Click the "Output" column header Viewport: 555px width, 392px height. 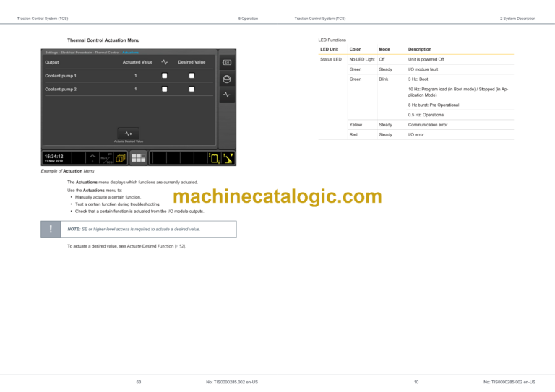(x=52, y=62)
